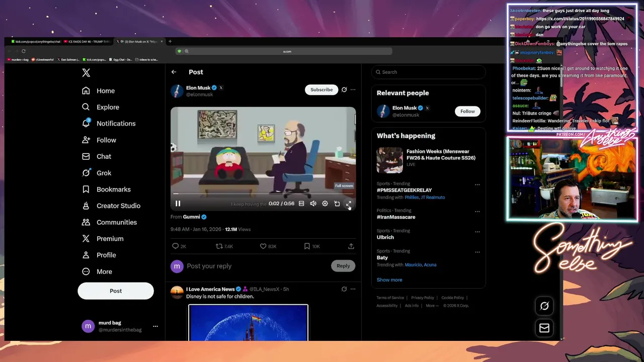Screen dimensions: 644x362
Task: Open murd bag account options menu
Action: tap(155, 326)
